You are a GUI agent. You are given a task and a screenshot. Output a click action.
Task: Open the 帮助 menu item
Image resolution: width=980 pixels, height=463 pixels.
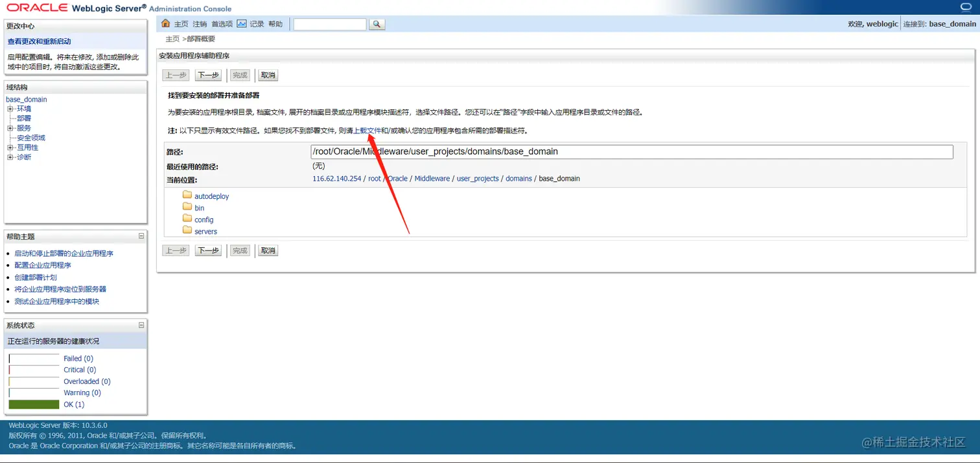275,24
